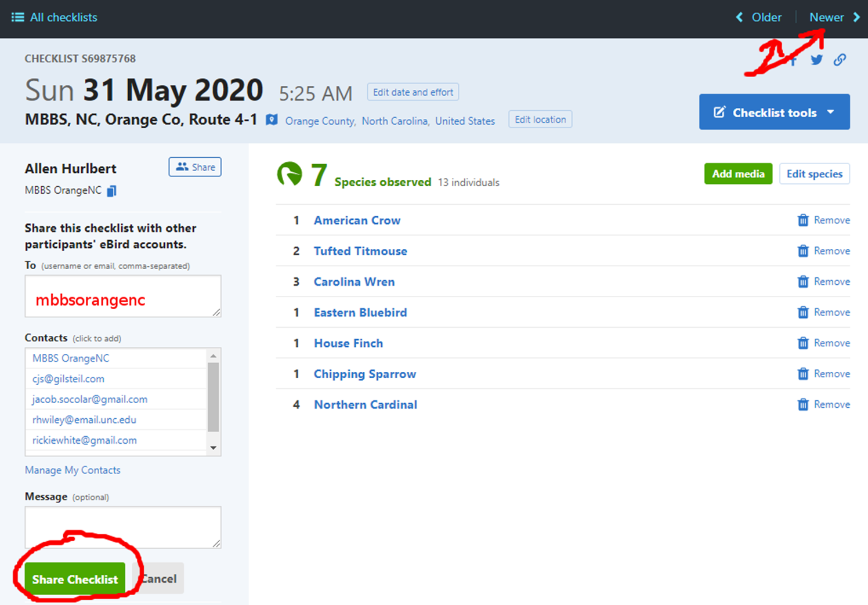Image resolution: width=868 pixels, height=605 pixels.
Task: Focus the optional Message field
Action: [x=123, y=527]
